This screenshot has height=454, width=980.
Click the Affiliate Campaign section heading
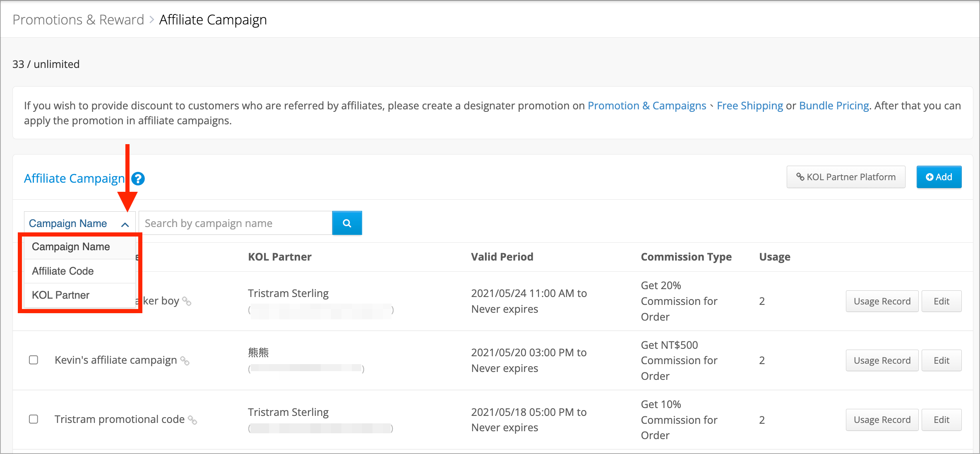74,179
